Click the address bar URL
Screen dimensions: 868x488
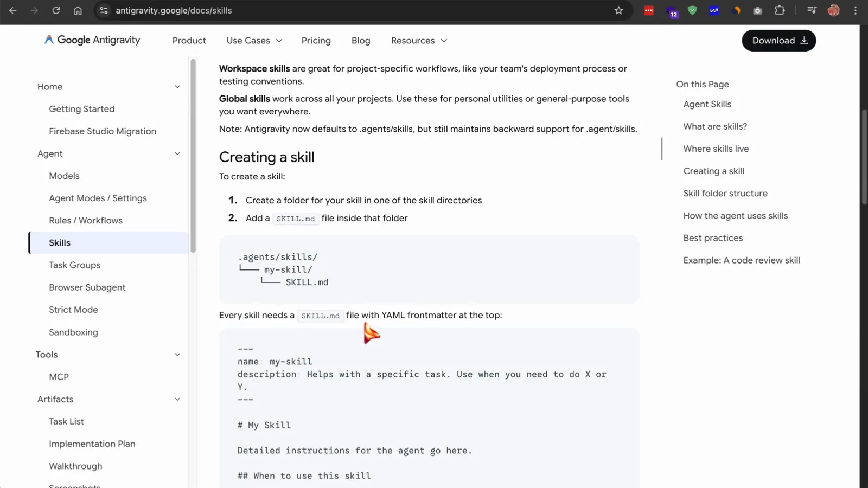174,10
